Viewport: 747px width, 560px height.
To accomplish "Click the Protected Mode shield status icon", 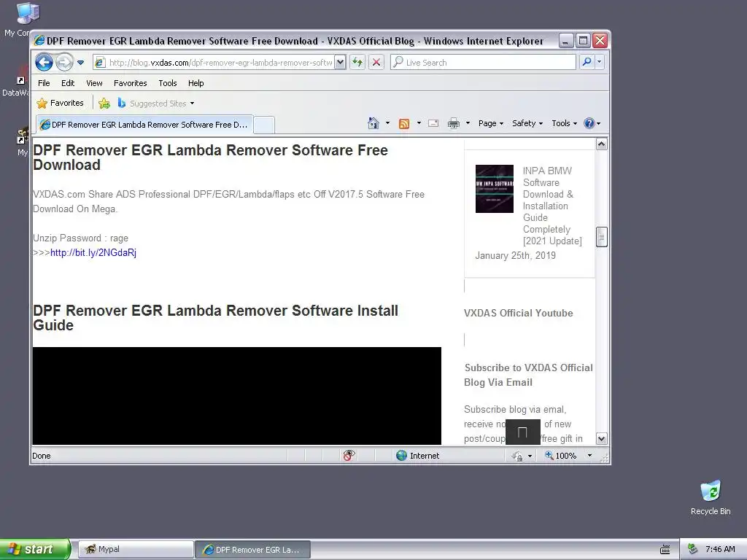I will [517, 456].
